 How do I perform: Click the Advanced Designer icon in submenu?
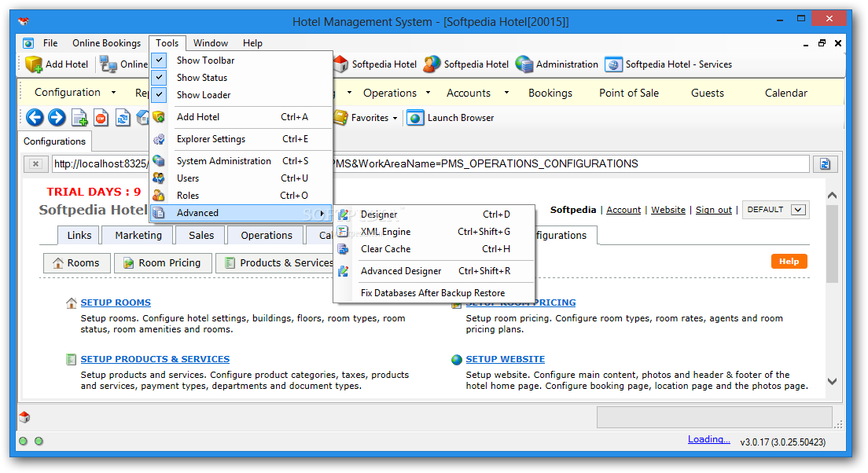344,271
